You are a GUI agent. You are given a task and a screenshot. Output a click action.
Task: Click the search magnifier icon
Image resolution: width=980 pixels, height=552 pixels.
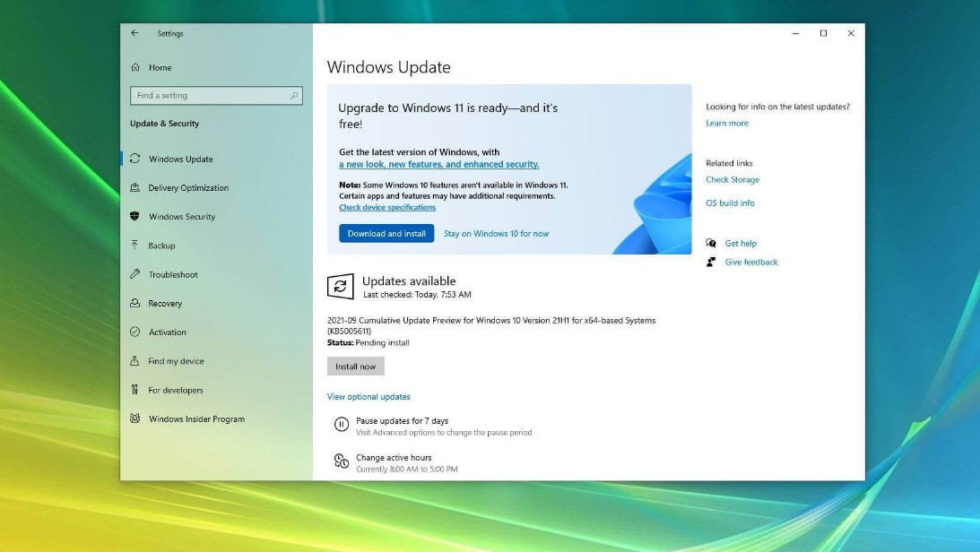[x=294, y=96]
